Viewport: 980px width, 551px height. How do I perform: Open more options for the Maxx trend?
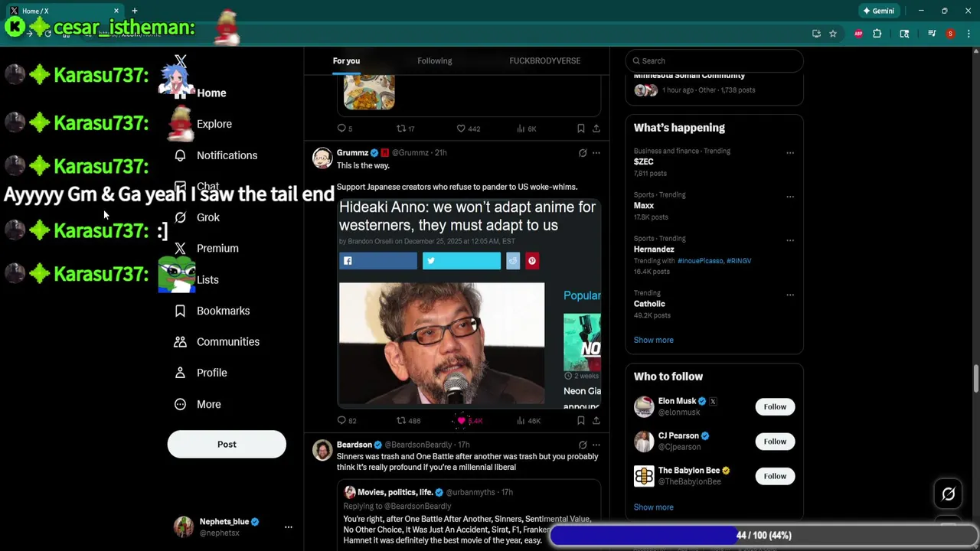790,197
